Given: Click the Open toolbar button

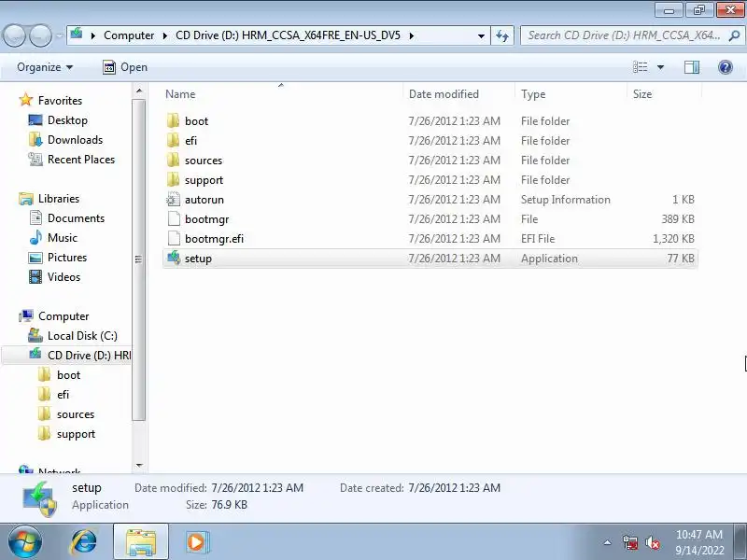Looking at the screenshot, I should (x=125, y=67).
